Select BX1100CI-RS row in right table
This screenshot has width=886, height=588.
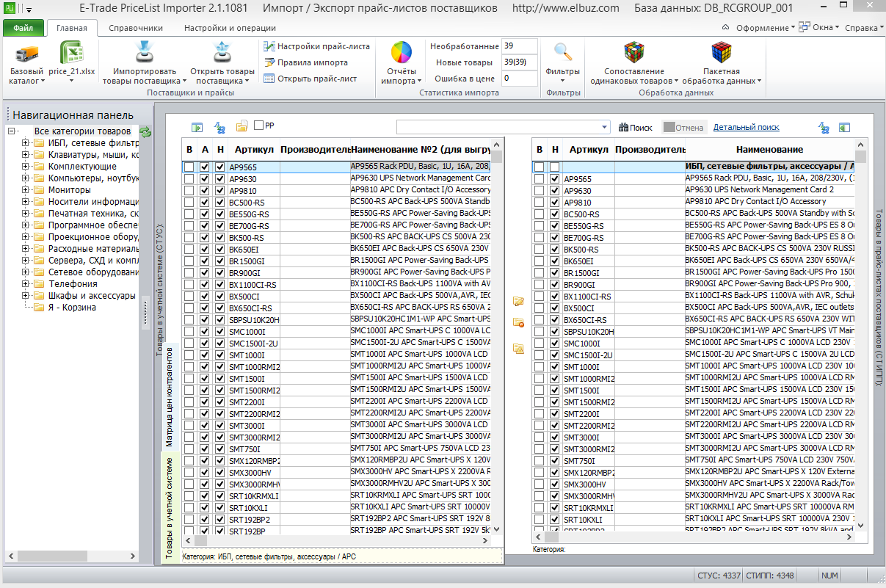point(694,297)
